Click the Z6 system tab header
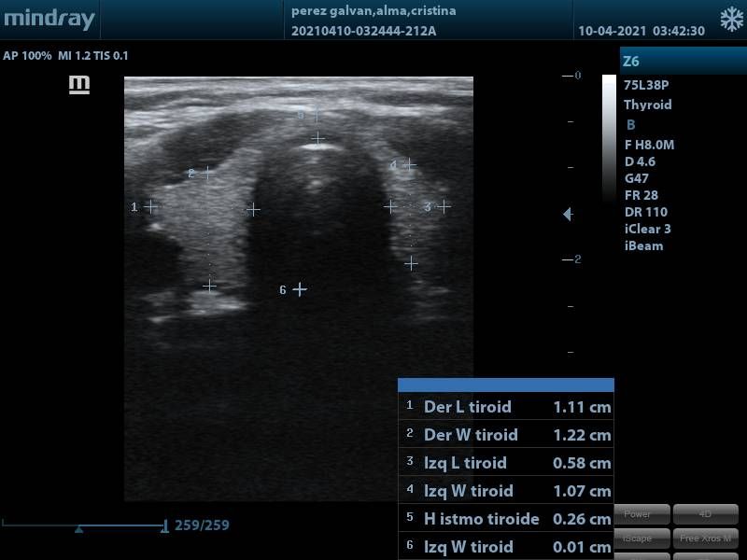 pos(683,61)
